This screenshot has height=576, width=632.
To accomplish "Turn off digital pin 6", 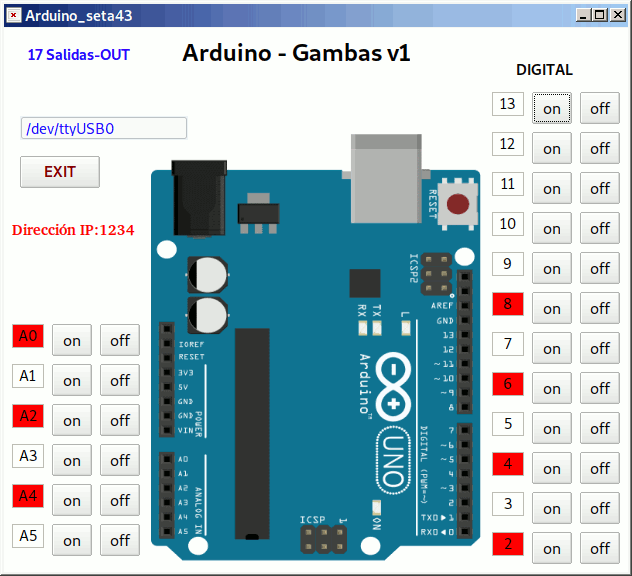I will pyautogui.click(x=600, y=388).
